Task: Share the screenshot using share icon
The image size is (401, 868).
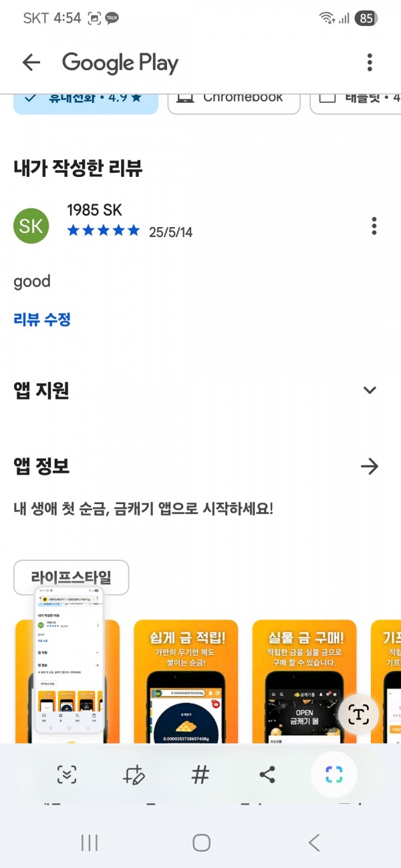Action: coord(267,775)
